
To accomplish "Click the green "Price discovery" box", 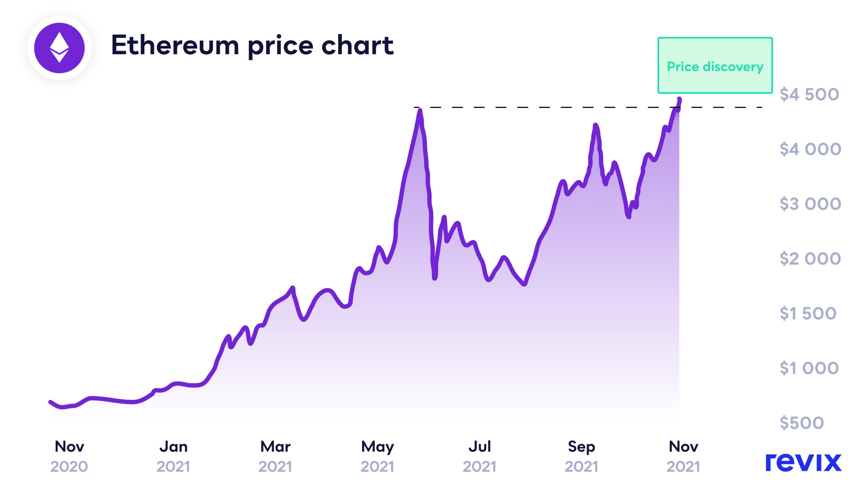I will tap(715, 65).
